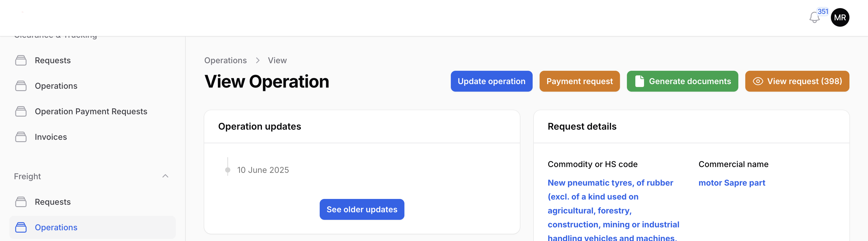This screenshot has height=241, width=868.
Task: Collapse the Freight section chevron
Action: coord(165,176)
